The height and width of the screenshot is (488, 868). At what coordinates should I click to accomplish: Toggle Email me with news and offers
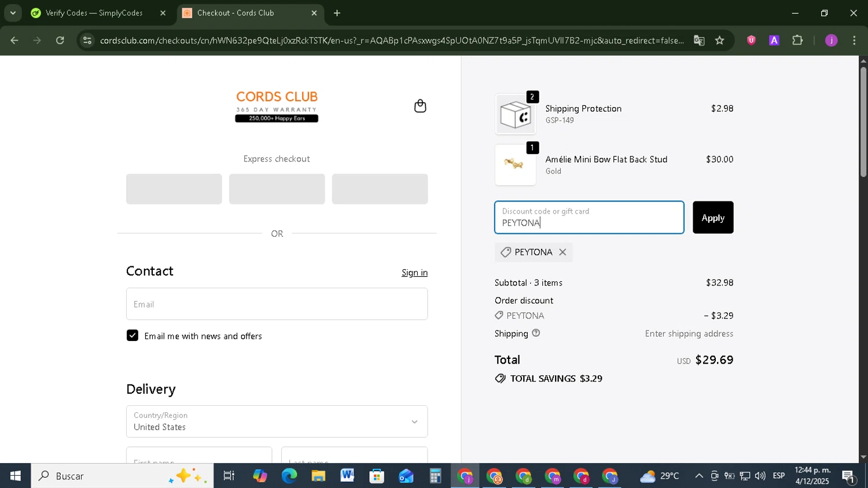[x=133, y=336]
